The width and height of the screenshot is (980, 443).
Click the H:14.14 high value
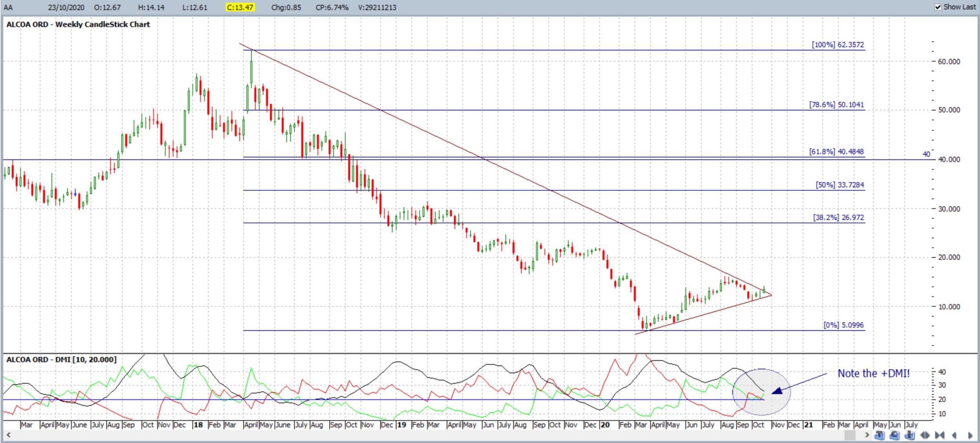tap(151, 7)
